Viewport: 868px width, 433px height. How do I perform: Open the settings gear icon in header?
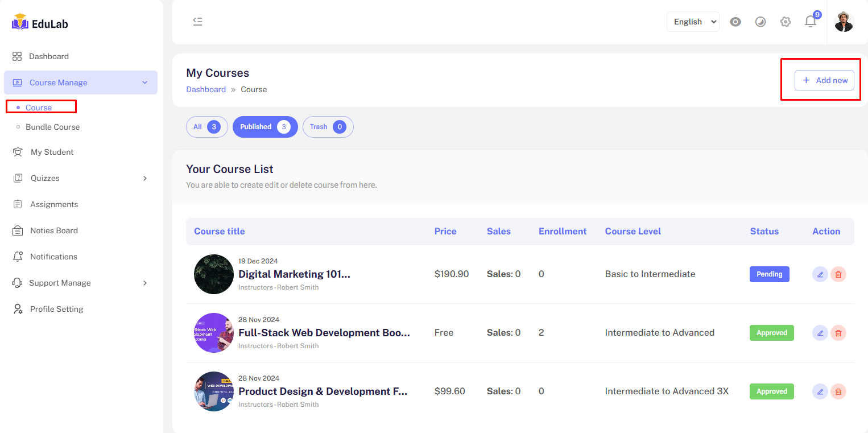pos(786,22)
